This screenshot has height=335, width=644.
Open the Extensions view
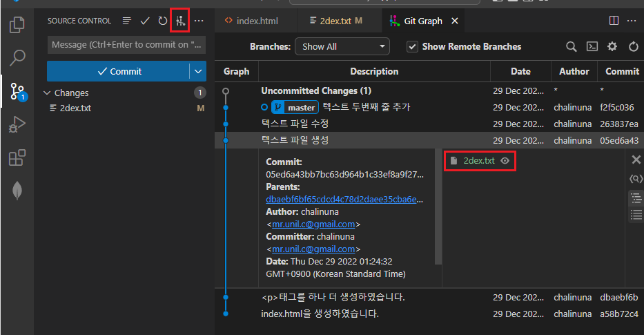coord(17,157)
